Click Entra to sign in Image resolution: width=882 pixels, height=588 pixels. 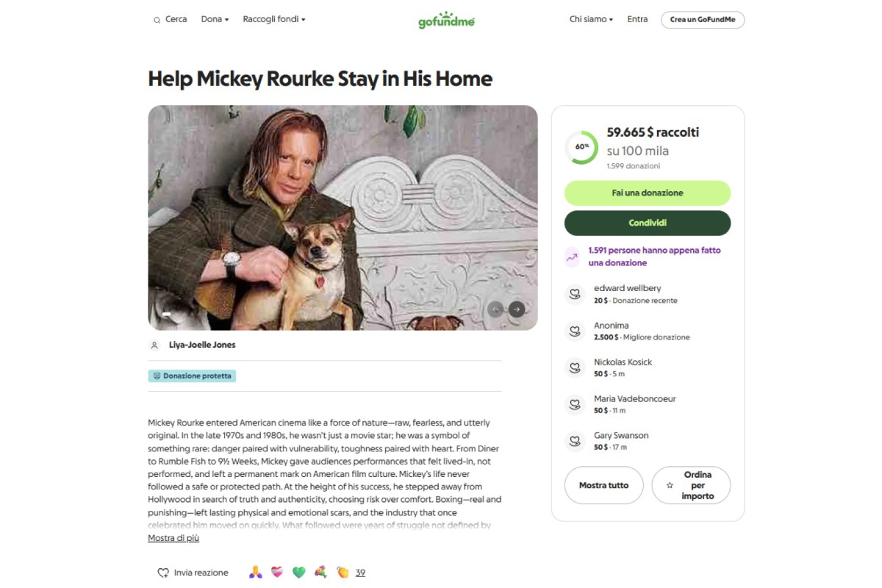tap(637, 19)
